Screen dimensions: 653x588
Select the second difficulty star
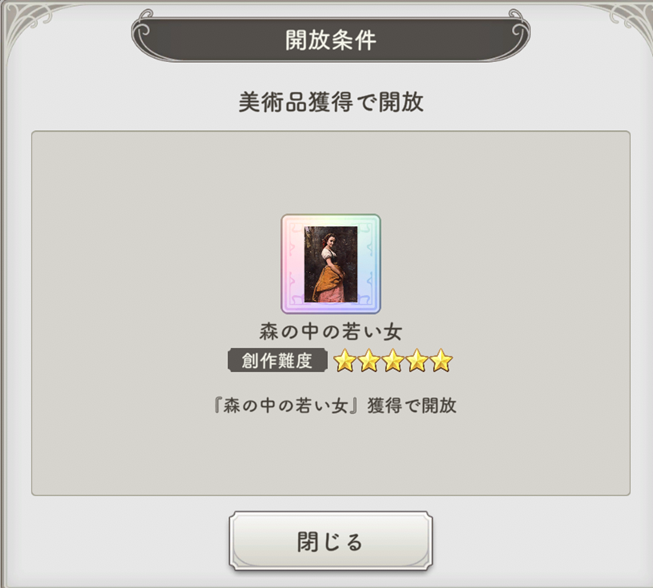tap(369, 361)
